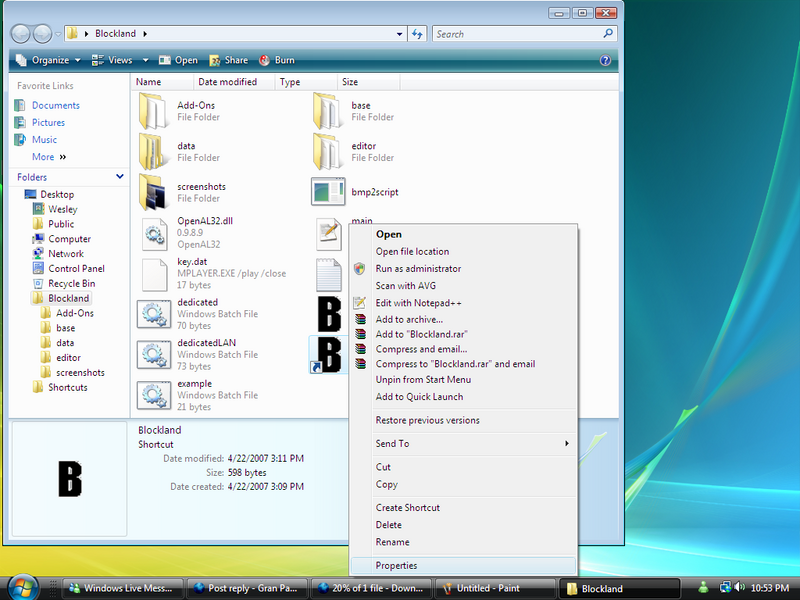Click the Documents favorite link
Image resolution: width=800 pixels, height=600 pixels.
click(55, 105)
